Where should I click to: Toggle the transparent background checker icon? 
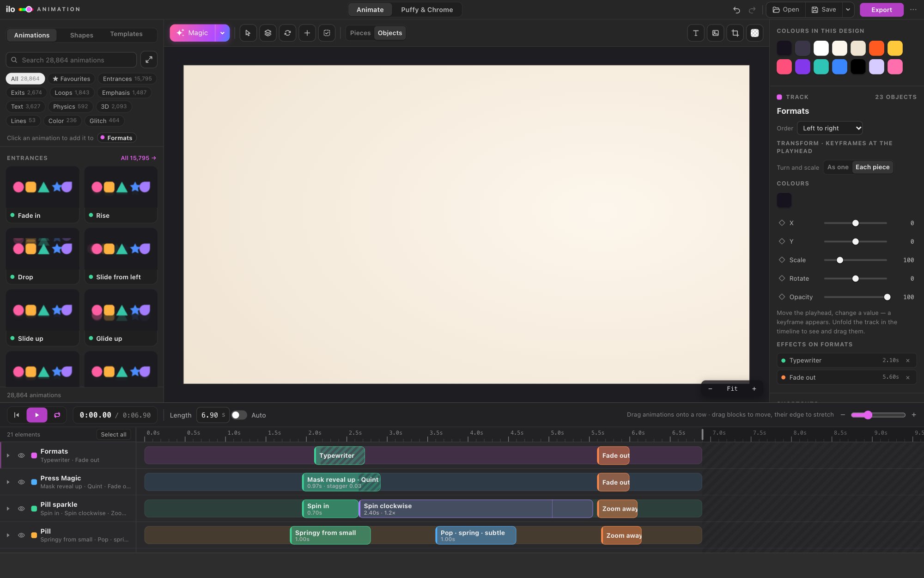[755, 33]
